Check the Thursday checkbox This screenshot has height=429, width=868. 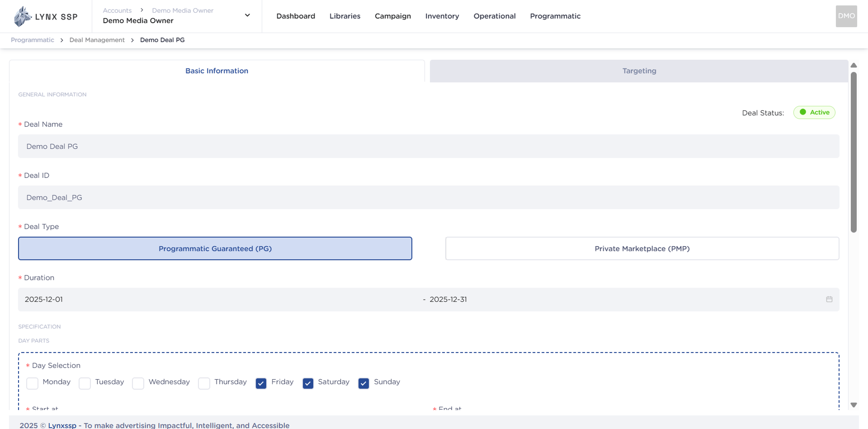tap(204, 383)
